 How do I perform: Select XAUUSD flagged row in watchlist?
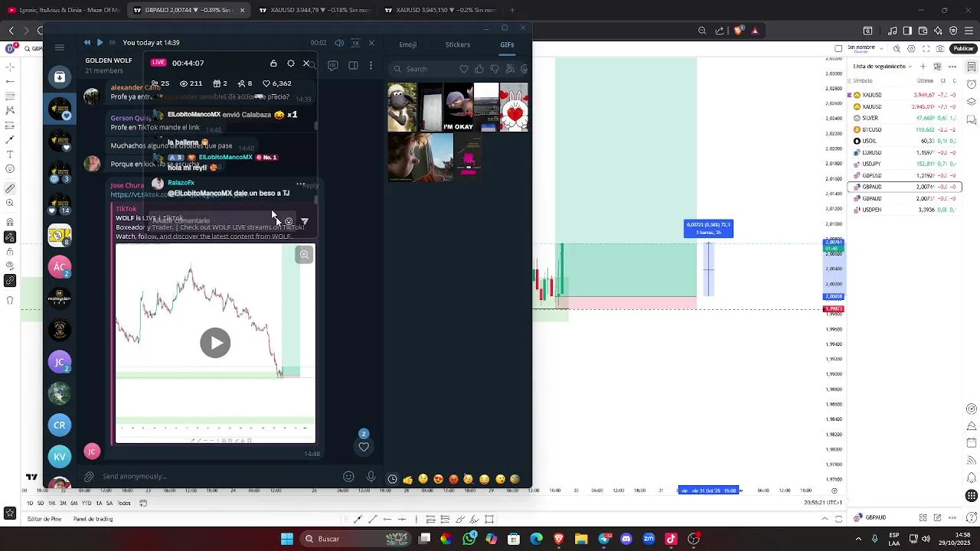906,95
